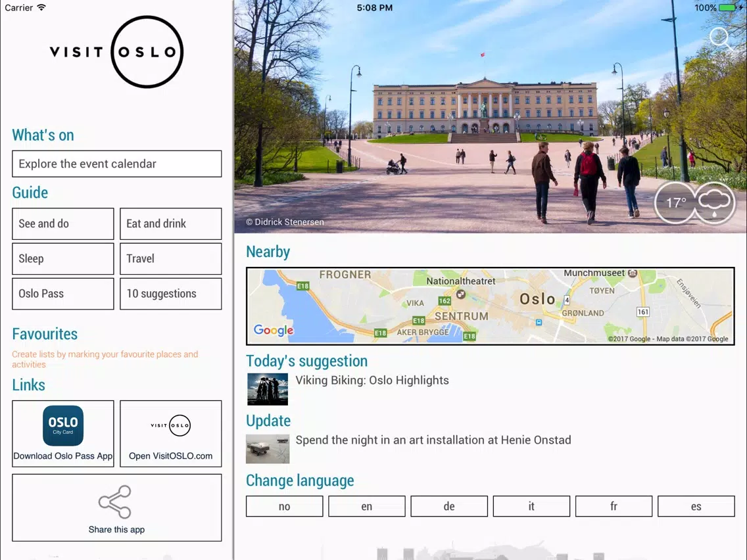This screenshot has width=747, height=560.
Task: Tap the Favourites heading
Action: coord(45,334)
